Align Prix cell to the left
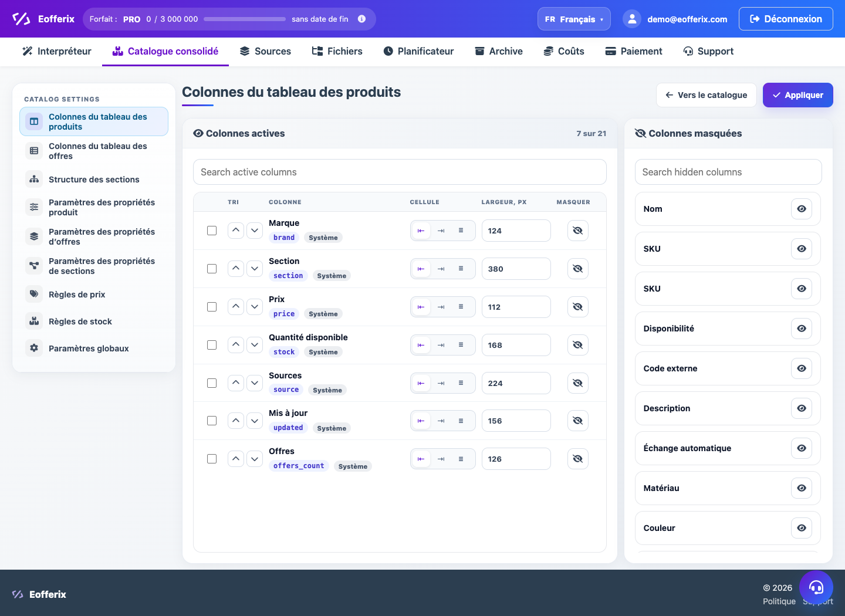Viewport: 845px width, 616px height. [x=421, y=307]
